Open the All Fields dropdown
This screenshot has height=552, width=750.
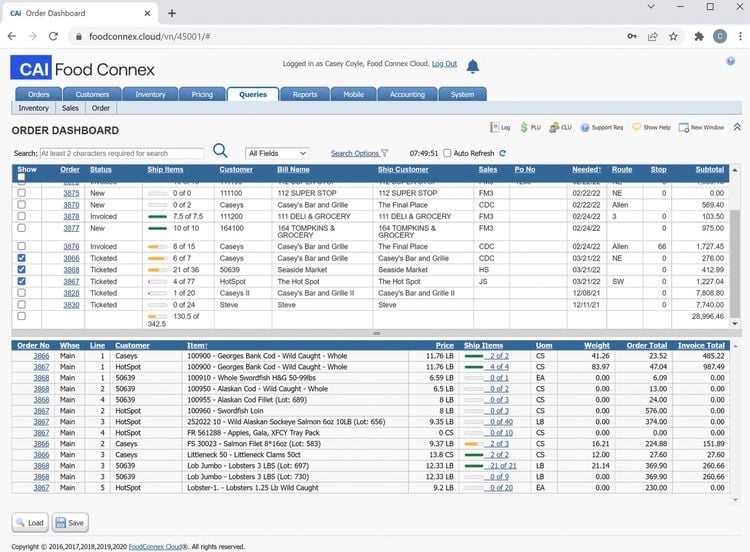277,153
